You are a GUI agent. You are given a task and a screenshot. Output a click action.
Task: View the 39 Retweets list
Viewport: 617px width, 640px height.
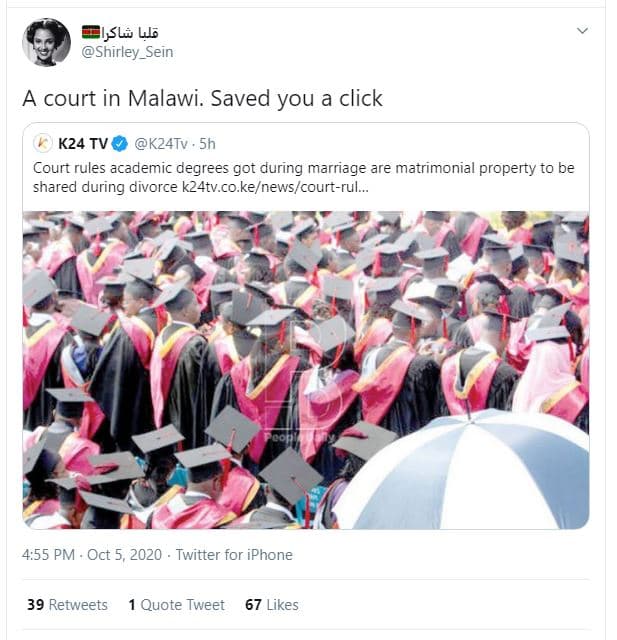pos(65,605)
